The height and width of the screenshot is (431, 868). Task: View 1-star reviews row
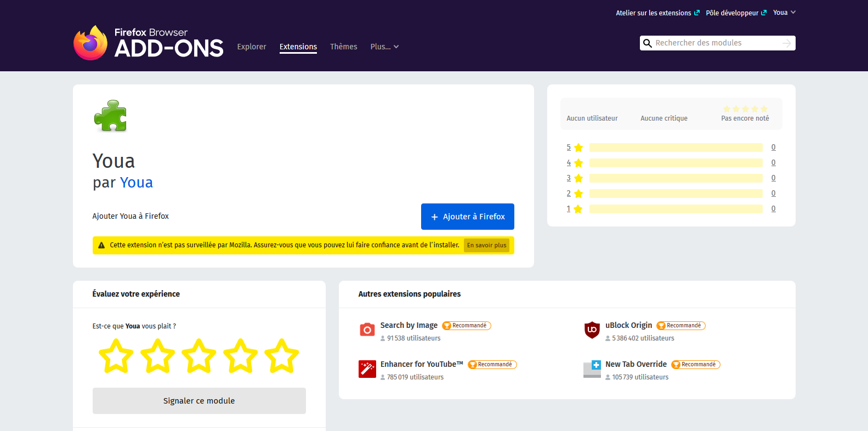pyautogui.click(x=671, y=209)
